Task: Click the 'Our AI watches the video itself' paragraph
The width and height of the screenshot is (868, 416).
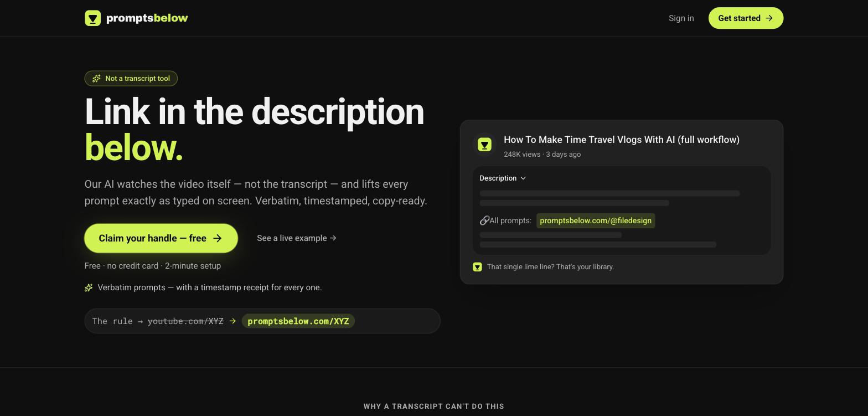Action: point(256,192)
